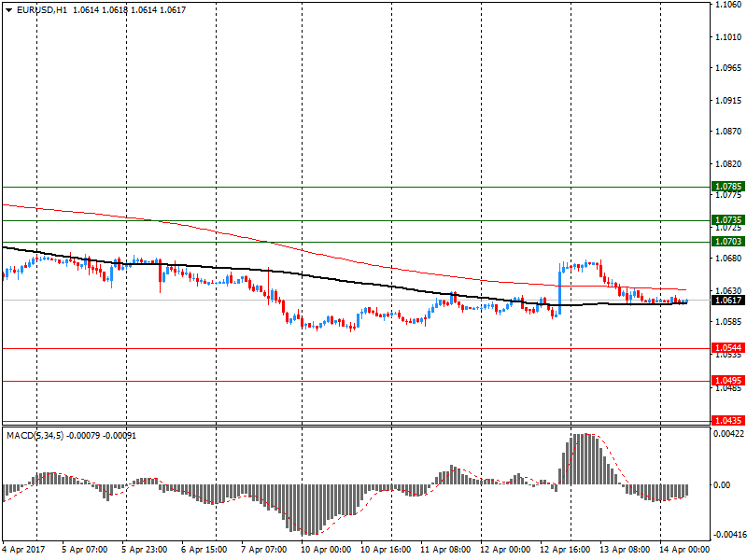Select the 1.0735 green resistance level label
This screenshot has height=560, width=747.
(x=728, y=220)
